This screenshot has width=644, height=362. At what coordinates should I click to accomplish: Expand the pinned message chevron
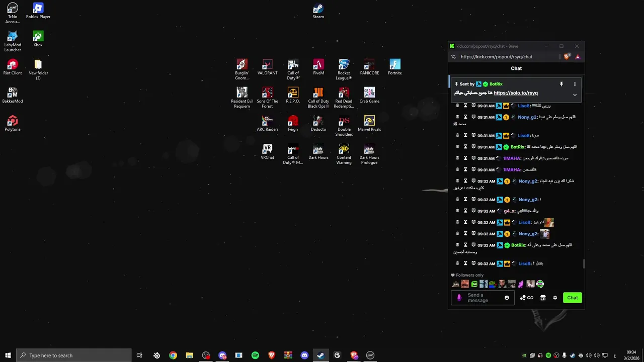pyautogui.click(x=575, y=95)
